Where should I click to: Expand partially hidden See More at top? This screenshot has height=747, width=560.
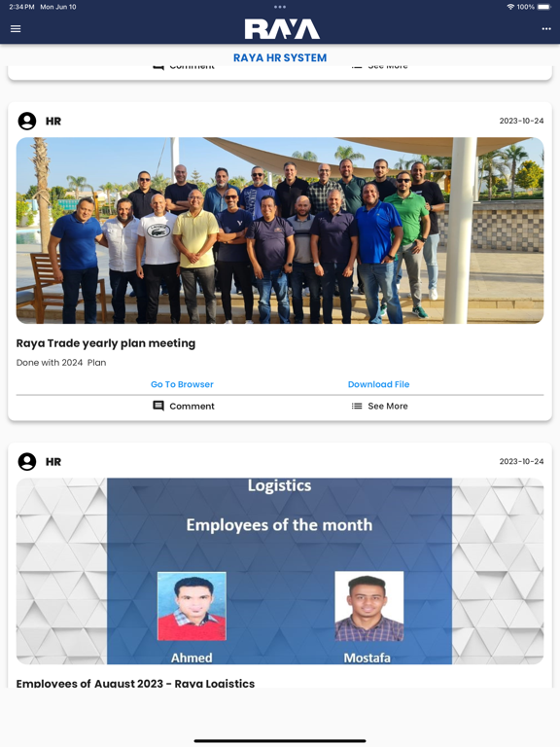point(379,67)
